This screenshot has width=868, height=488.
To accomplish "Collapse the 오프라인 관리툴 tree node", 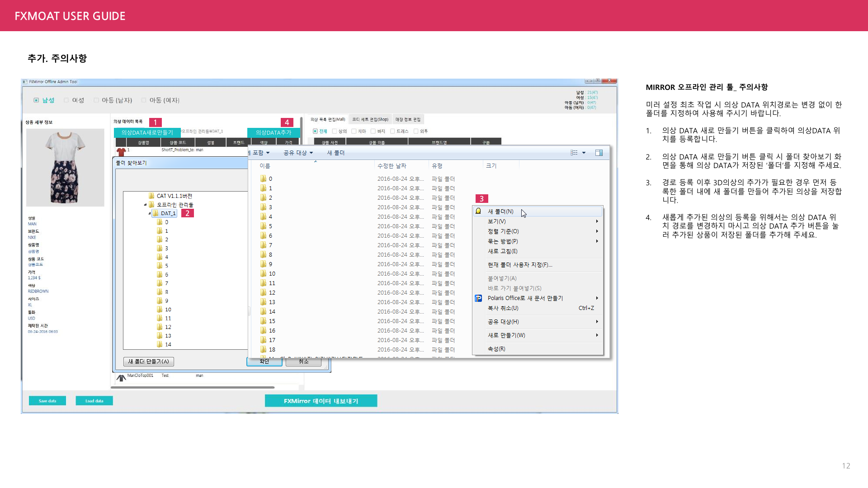I will (145, 205).
